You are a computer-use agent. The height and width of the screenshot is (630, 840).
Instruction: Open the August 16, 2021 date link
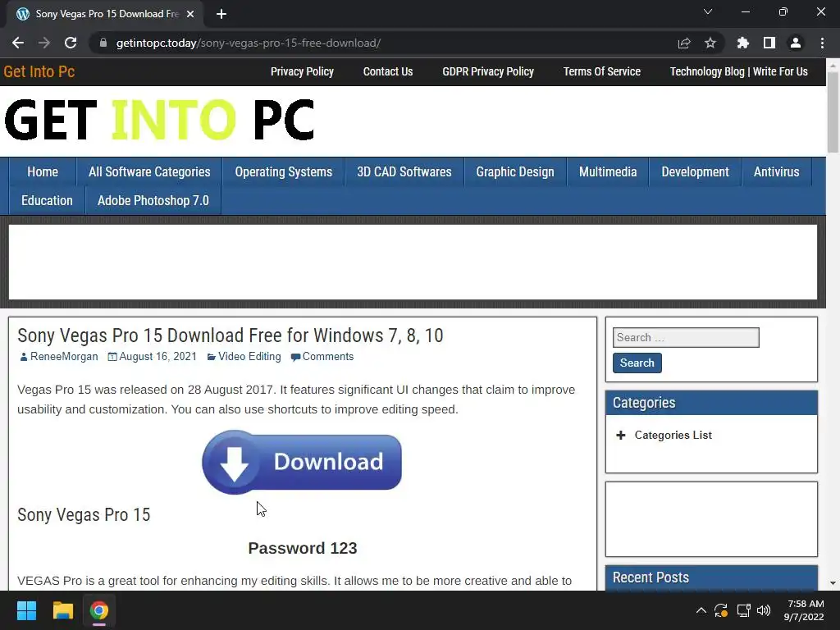pyautogui.click(x=158, y=357)
